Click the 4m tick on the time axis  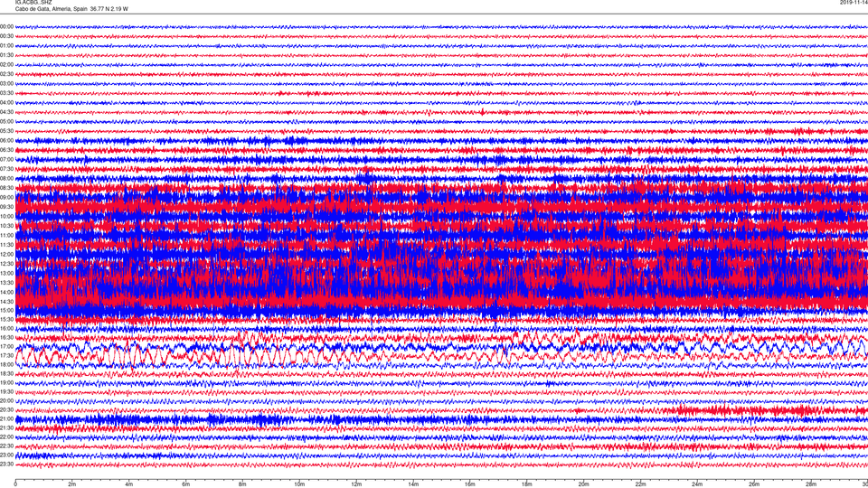pyautogui.click(x=129, y=484)
